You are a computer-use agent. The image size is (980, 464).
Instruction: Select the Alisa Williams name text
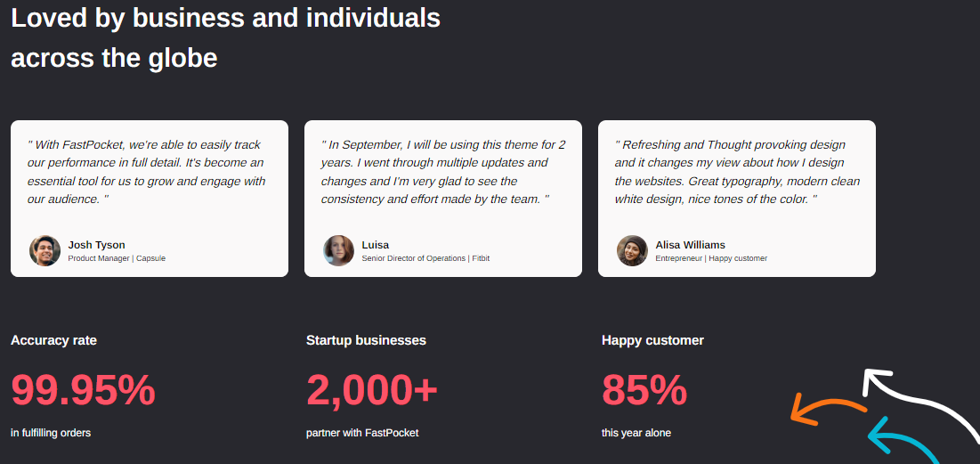point(690,245)
